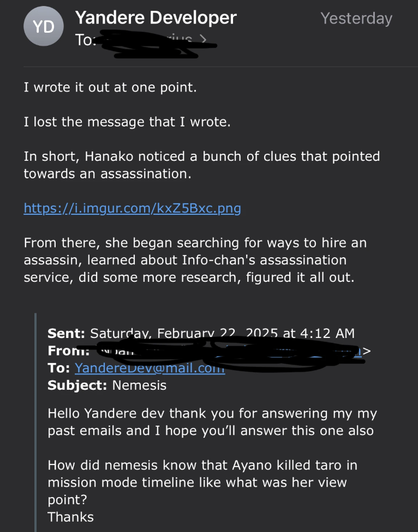Tap the Yesterday timestamp
Viewport: 418px width, 532px height.
(x=356, y=19)
